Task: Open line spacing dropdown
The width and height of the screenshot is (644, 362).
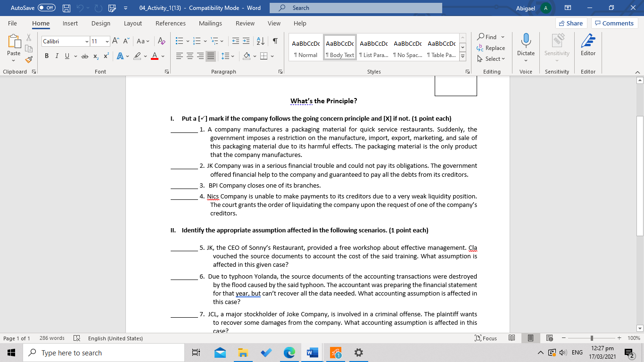Action: 227,56
